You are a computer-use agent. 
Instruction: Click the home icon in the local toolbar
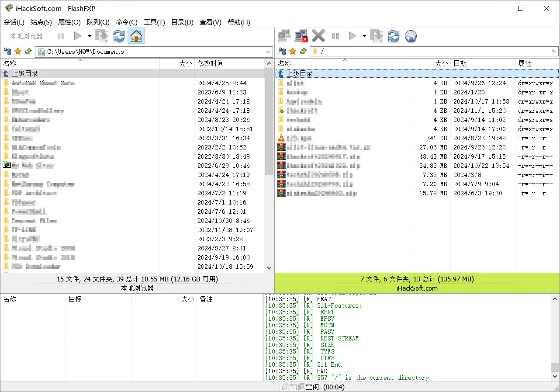tap(136, 36)
